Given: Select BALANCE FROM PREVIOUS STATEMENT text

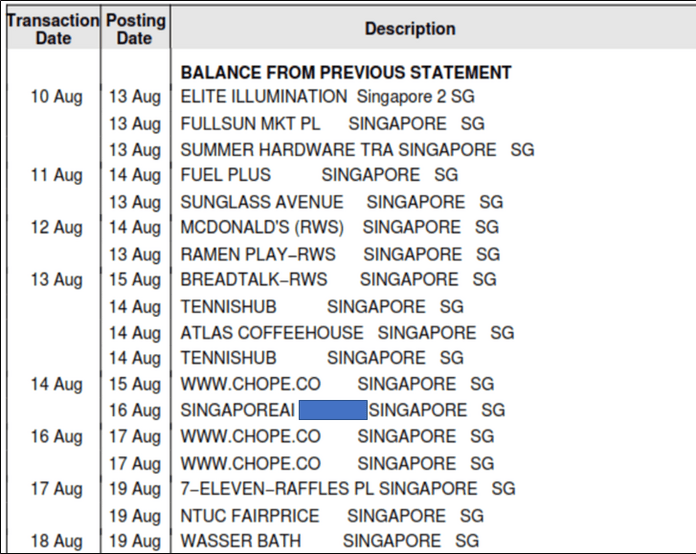Looking at the screenshot, I should click(x=346, y=72).
